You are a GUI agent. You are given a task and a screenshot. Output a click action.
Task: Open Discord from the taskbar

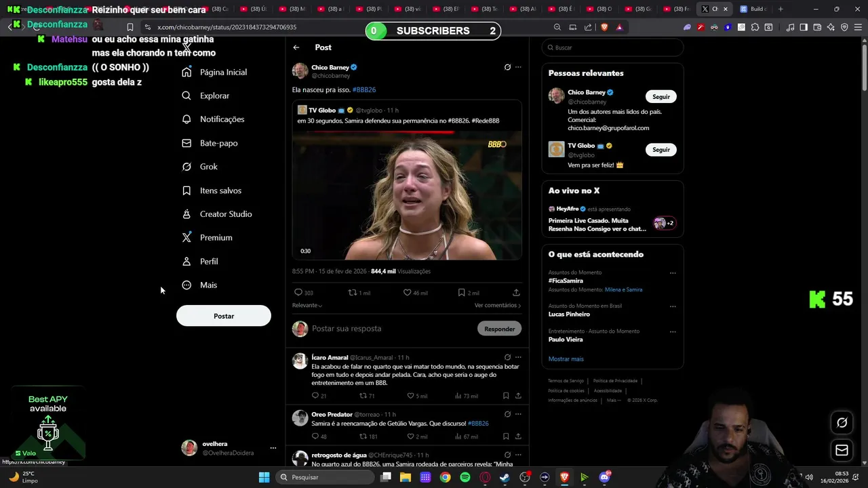604,477
